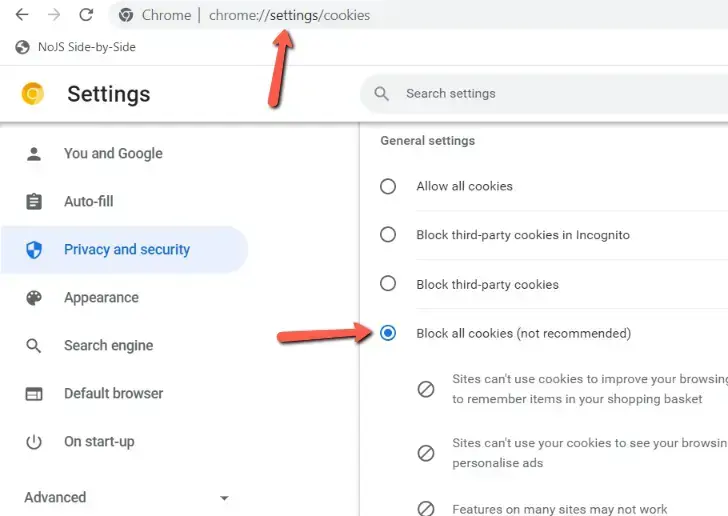Open the Appearance settings section
This screenshot has width=728, height=516.
tap(101, 298)
